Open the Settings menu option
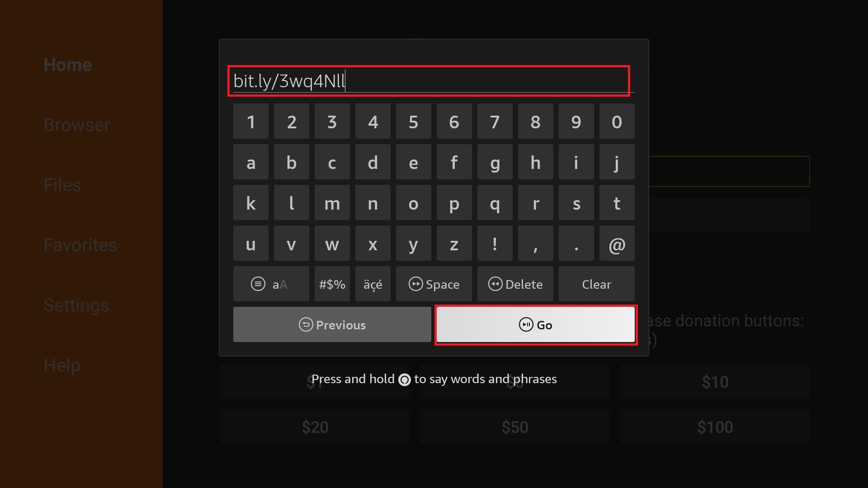Screen dimensions: 868x488 (76, 305)
